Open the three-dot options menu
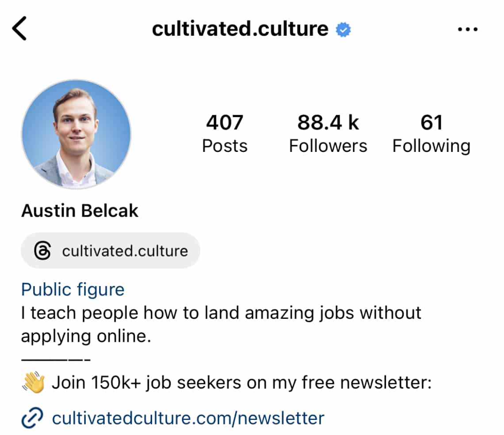This screenshot has height=435, width=504. click(x=467, y=28)
